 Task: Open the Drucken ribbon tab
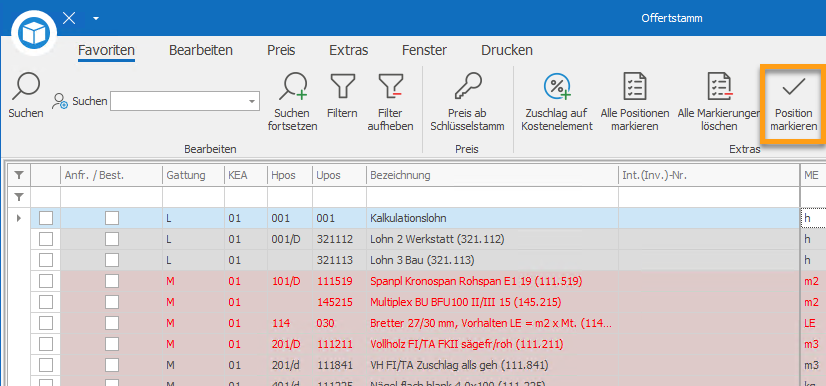pyautogui.click(x=507, y=51)
